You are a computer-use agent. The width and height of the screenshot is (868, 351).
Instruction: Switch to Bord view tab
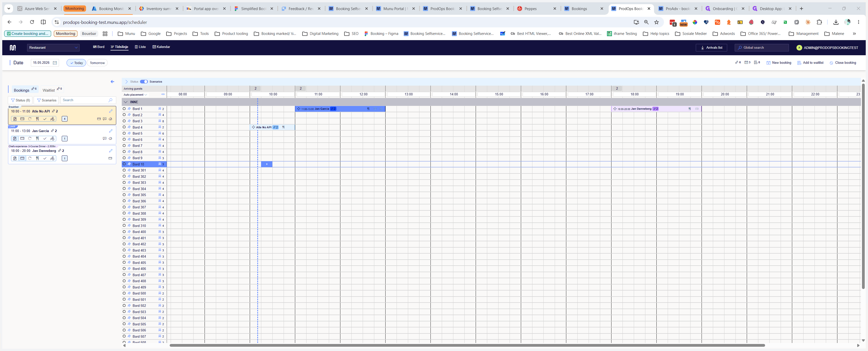point(99,47)
